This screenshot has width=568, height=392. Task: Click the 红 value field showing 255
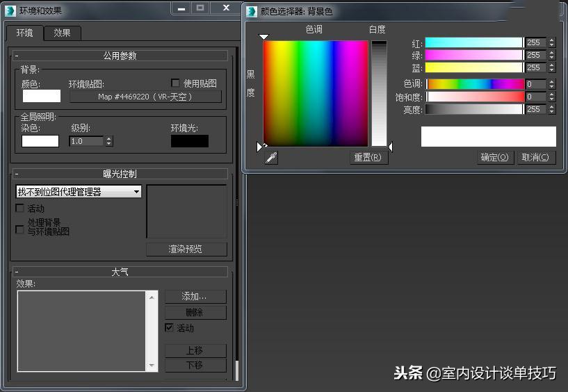tap(536, 42)
